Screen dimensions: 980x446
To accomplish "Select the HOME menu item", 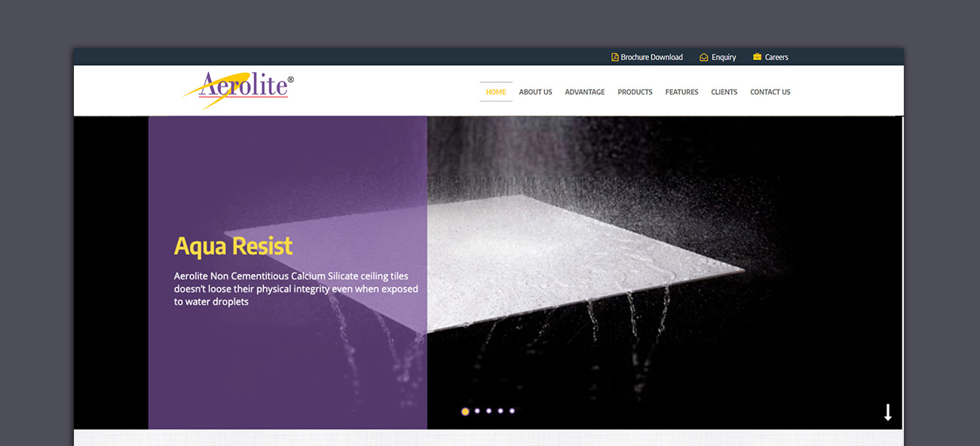I will coord(496,92).
